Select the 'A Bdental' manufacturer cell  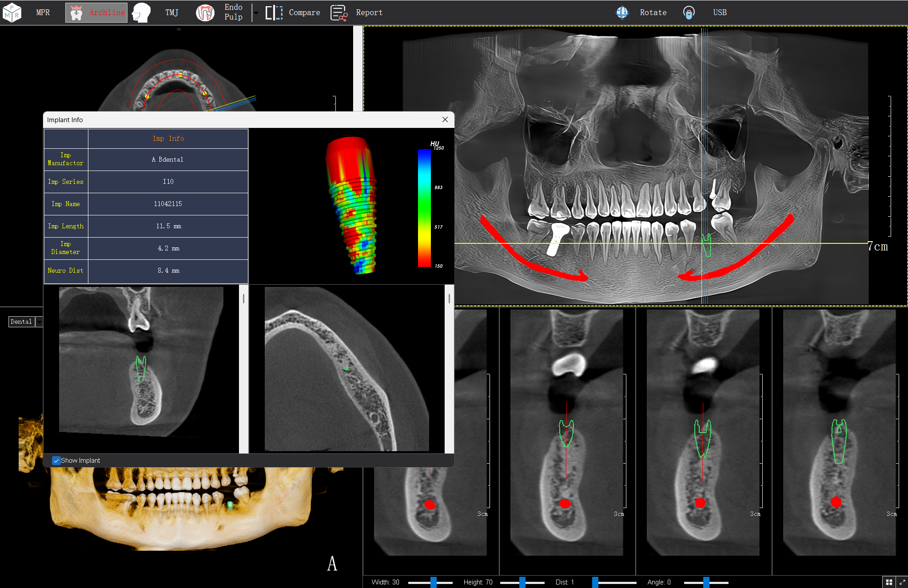click(x=168, y=159)
